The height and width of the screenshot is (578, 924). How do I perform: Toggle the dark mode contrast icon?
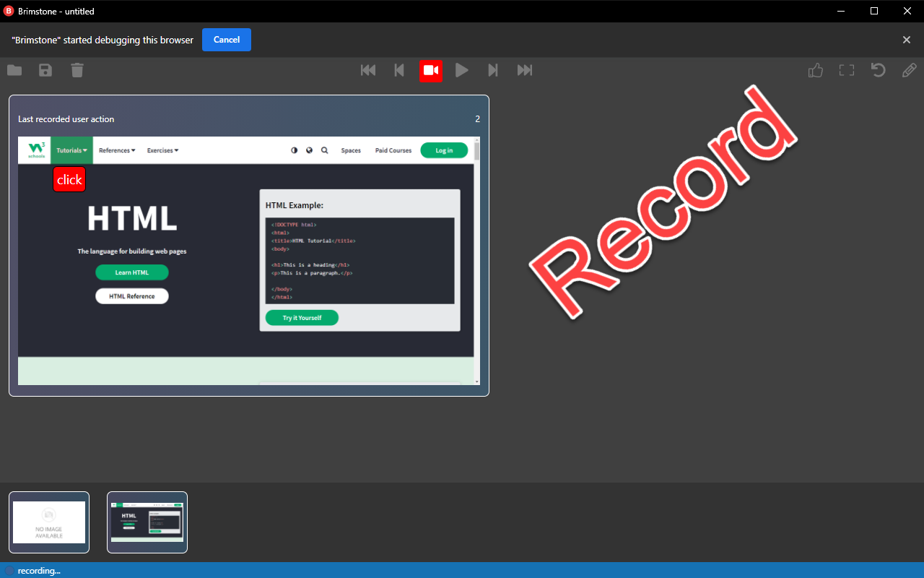click(294, 150)
